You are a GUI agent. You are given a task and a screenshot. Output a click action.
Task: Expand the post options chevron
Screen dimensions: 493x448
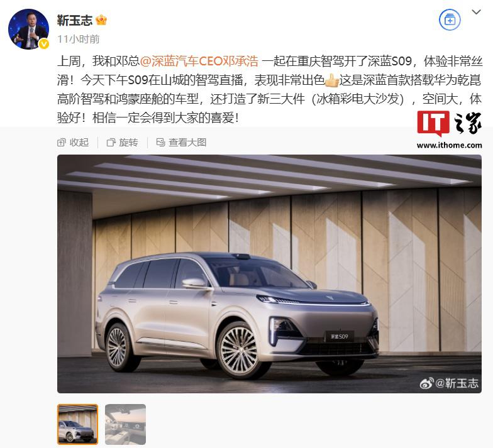(x=477, y=12)
